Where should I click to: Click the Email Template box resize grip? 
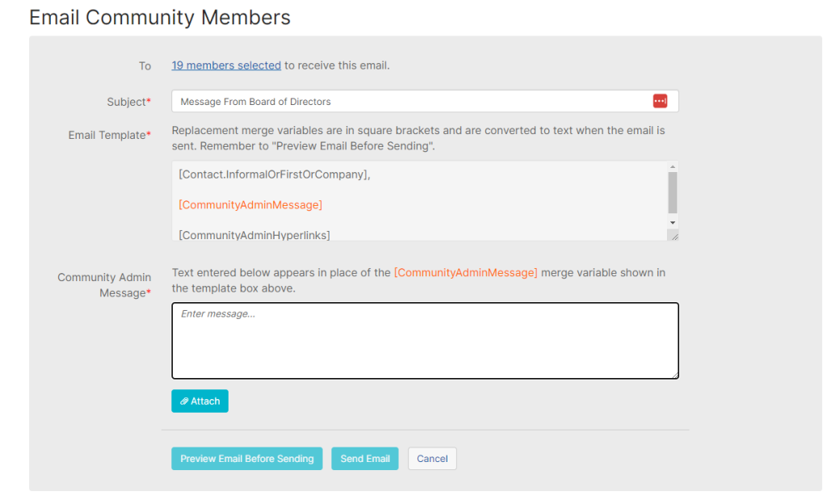[674, 237]
